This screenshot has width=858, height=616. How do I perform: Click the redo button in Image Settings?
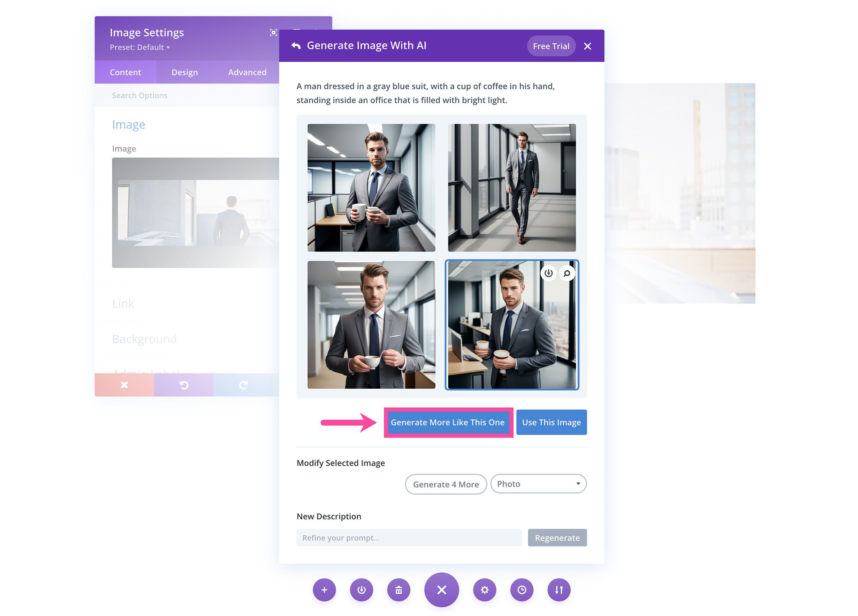tap(245, 384)
